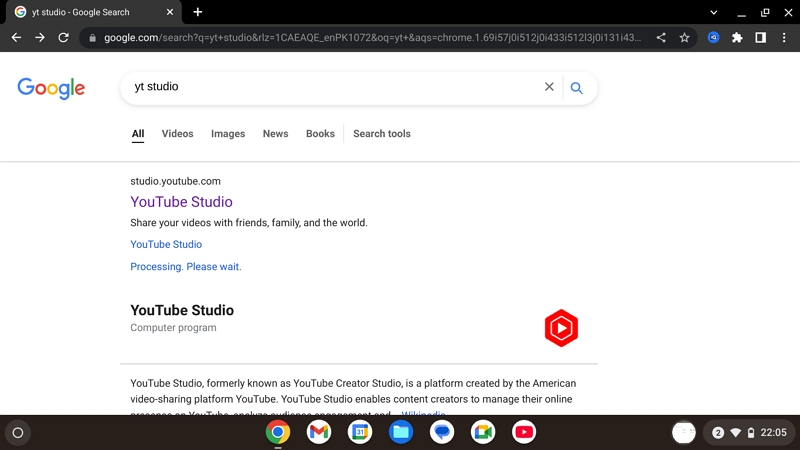The width and height of the screenshot is (800, 450).
Task: Share this page from address bar
Action: [661, 37]
